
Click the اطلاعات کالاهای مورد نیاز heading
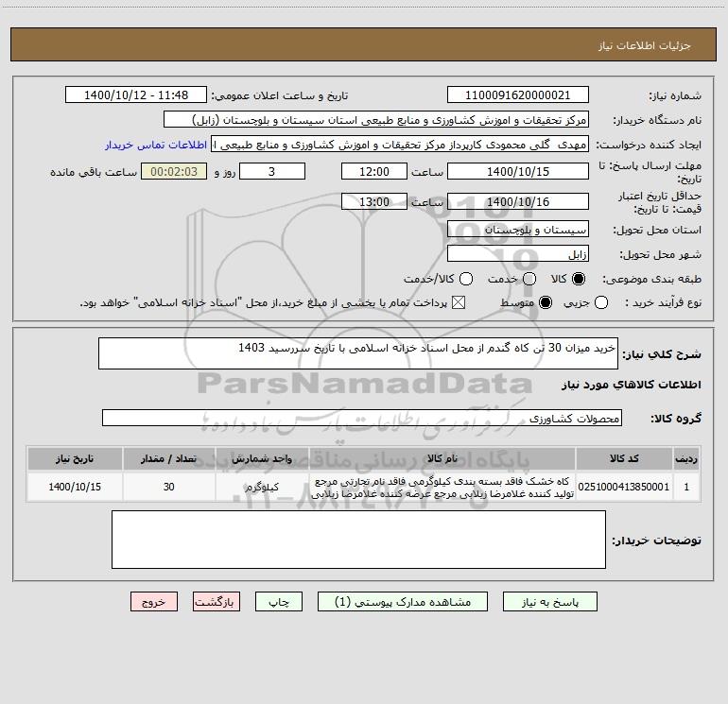(631, 385)
